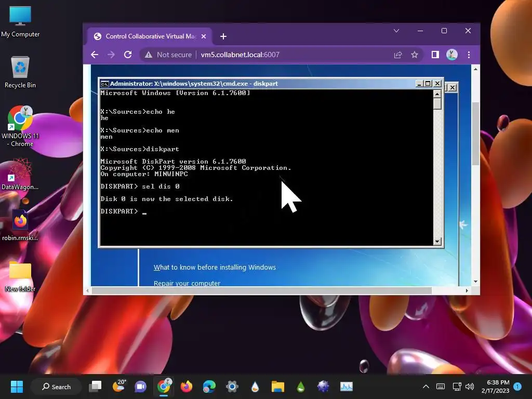Click the Not secure warning icon
Viewport: 532px width, 399px height.
[x=149, y=55]
